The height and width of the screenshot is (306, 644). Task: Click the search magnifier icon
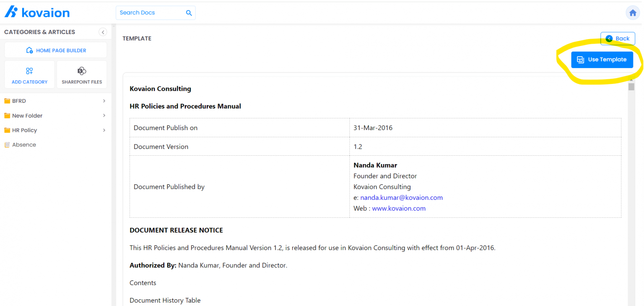click(x=189, y=13)
